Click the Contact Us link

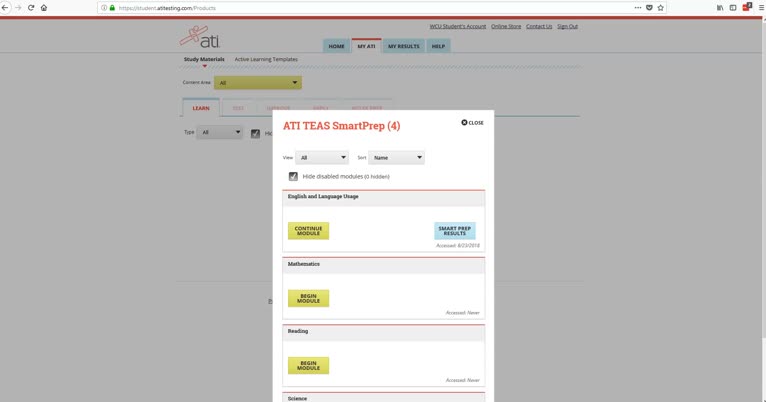(x=539, y=26)
